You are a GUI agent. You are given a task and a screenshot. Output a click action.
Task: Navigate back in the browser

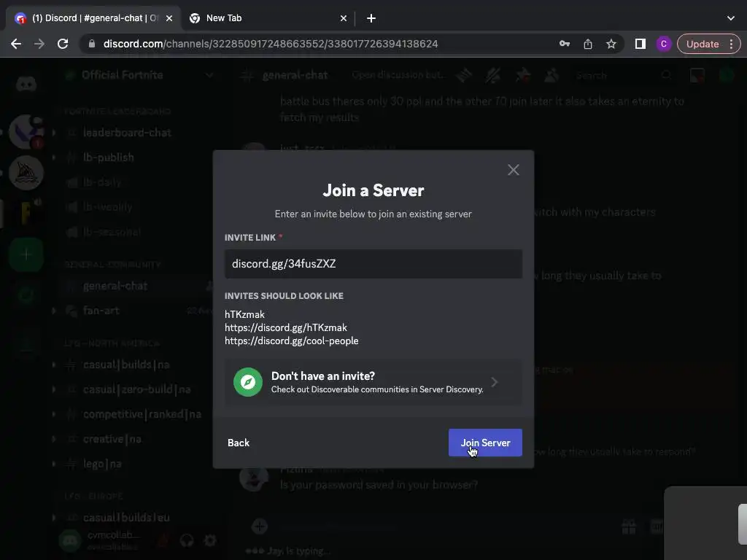click(x=16, y=44)
